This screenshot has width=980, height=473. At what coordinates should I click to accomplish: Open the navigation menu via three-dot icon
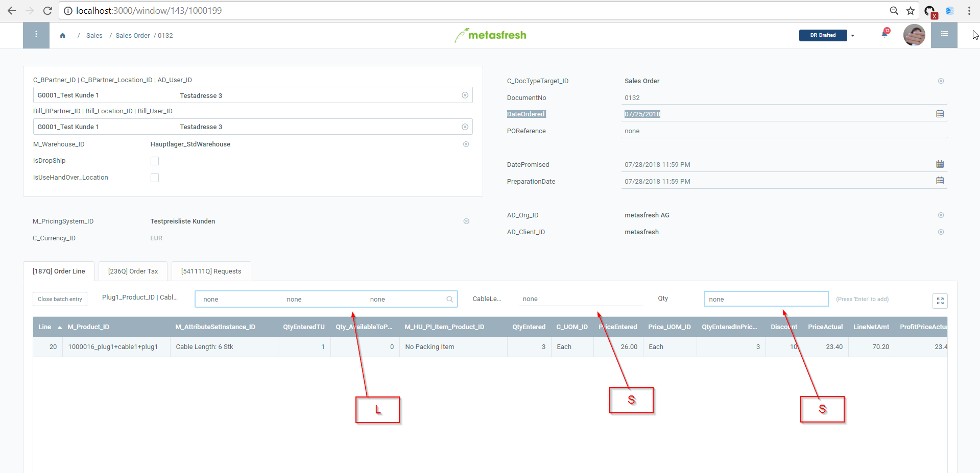coord(36,35)
